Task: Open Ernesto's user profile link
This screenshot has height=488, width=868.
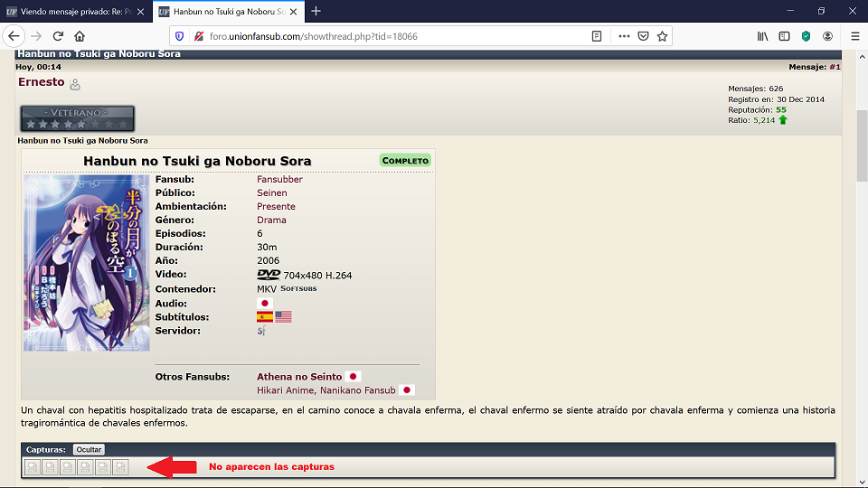Action: pyautogui.click(x=42, y=82)
